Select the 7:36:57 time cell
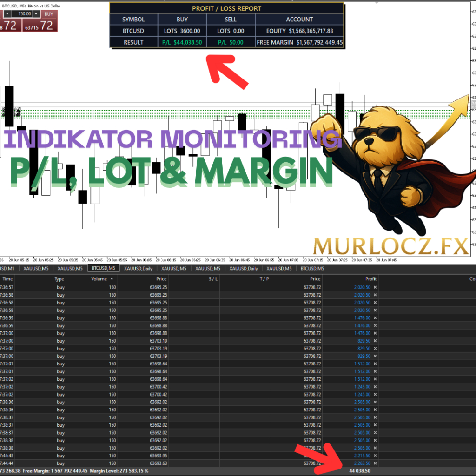The image size is (476, 476). [x=7, y=287]
